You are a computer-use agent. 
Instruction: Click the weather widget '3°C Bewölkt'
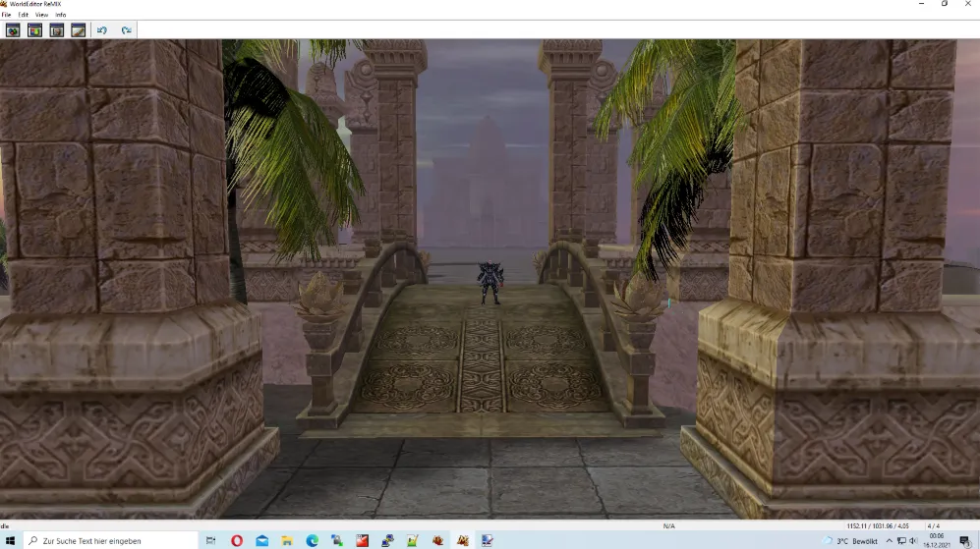click(x=850, y=541)
